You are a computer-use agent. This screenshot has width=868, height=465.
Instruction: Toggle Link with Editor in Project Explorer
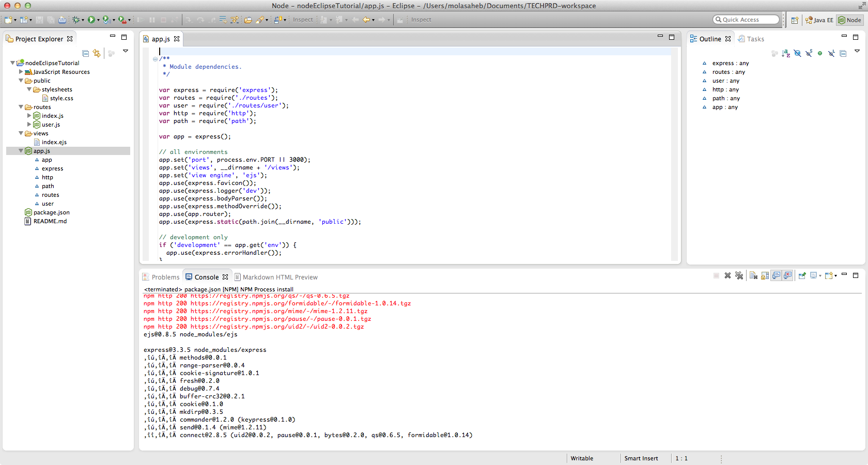(x=97, y=53)
